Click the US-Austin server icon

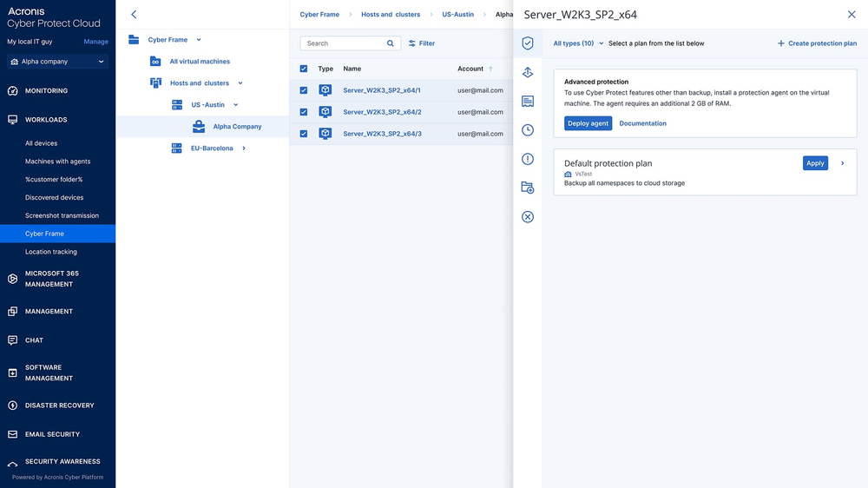tap(177, 105)
